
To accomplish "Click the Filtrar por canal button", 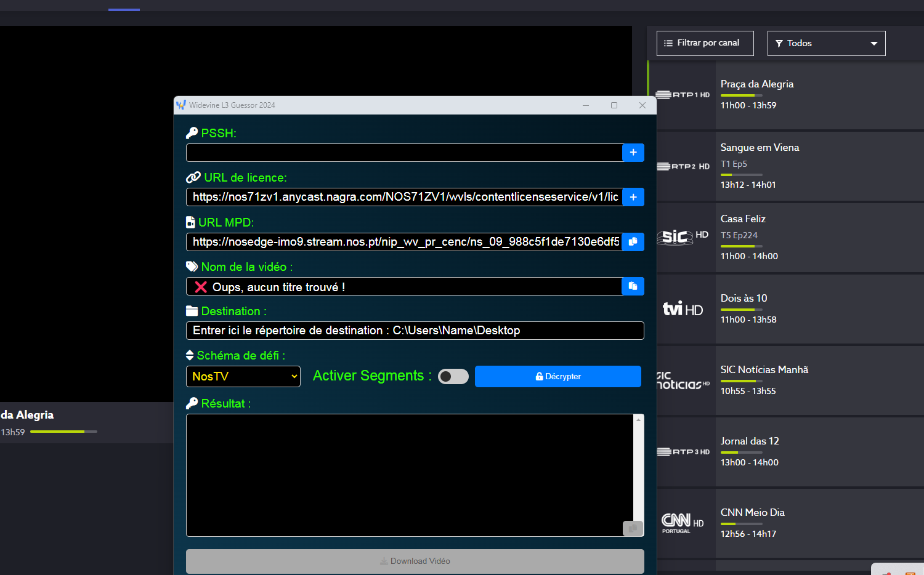I will [x=705, y=43].
